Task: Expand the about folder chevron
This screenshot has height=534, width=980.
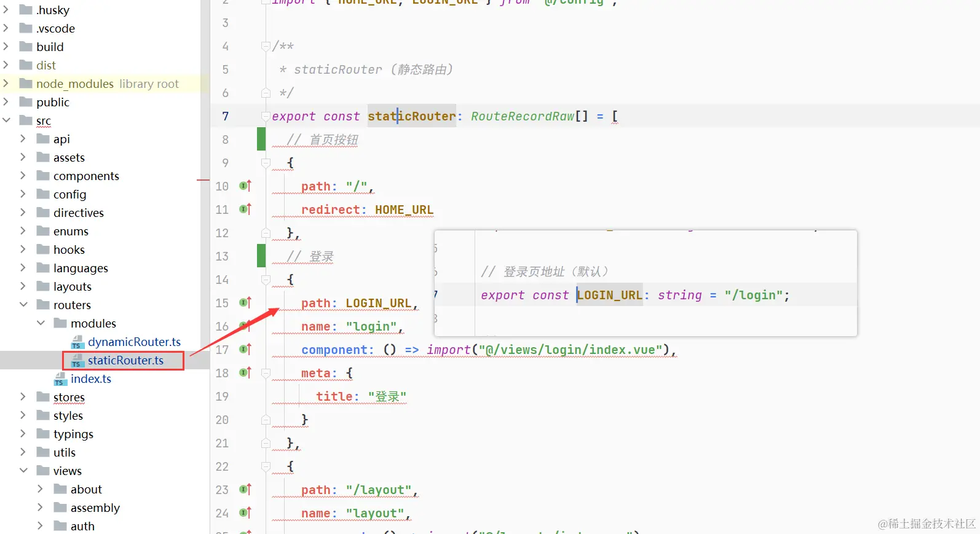Action: click(x=41, y=489)
